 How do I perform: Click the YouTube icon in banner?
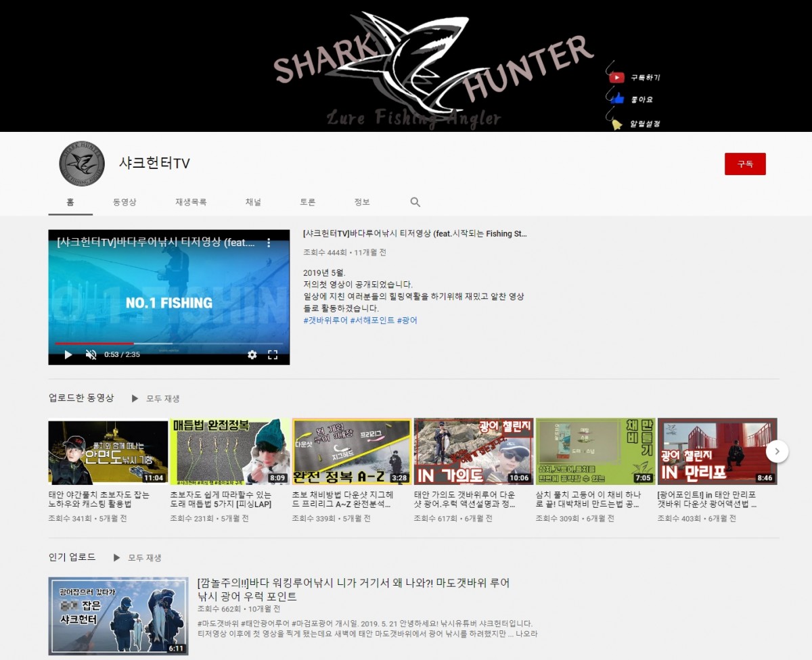(x=616, y=78)
